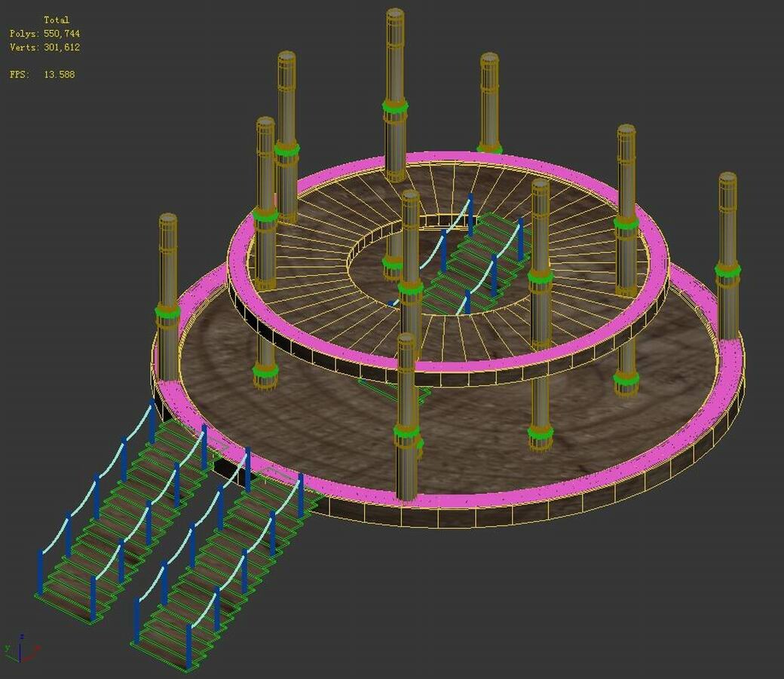Screen dimensions: 784x679
Task: Click the Total statistics header
Action: click(x=56, y=20)
